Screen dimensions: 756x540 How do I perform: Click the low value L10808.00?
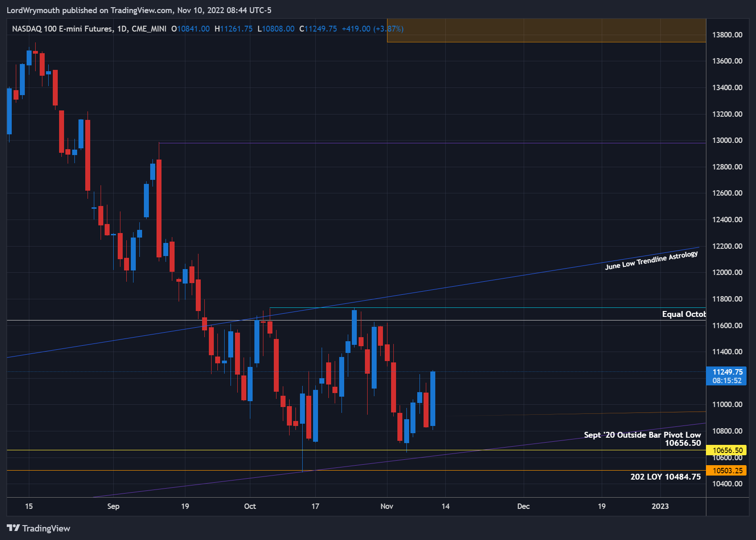point(276,29)
